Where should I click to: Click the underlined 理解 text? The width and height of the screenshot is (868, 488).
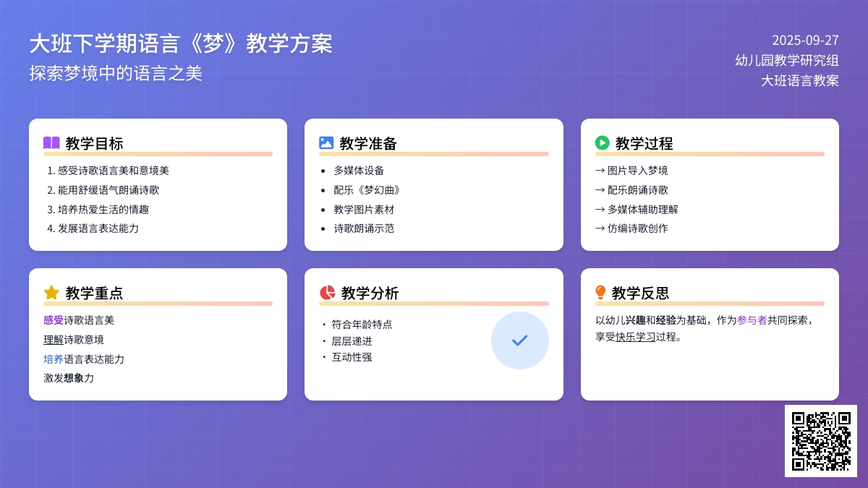(54, 340)
